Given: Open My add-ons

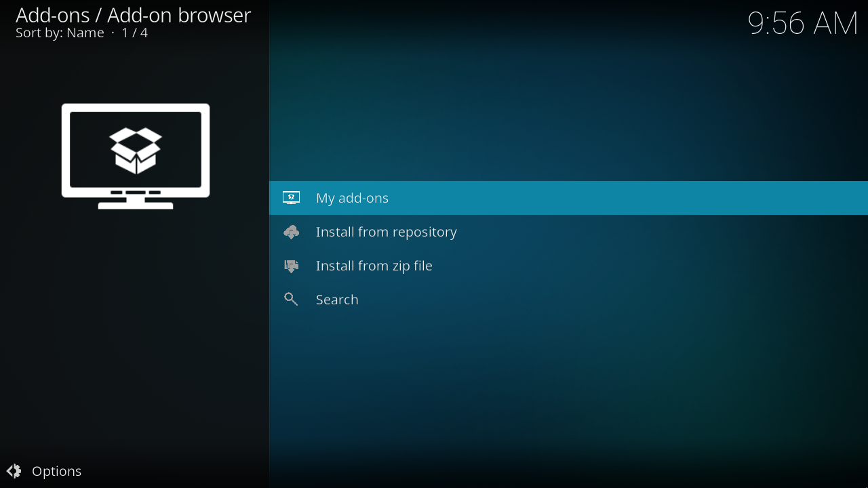Looking at the screenshot, I should (x=568, y=198).
